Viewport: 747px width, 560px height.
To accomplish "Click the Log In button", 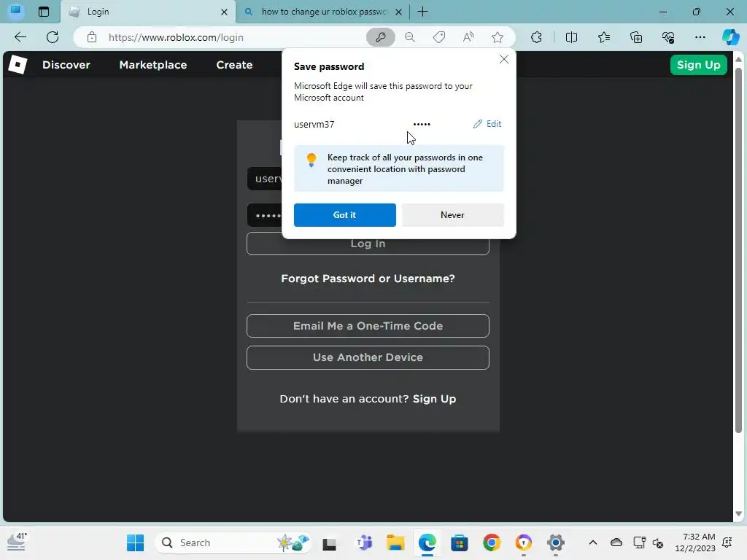I will [368, 244].
